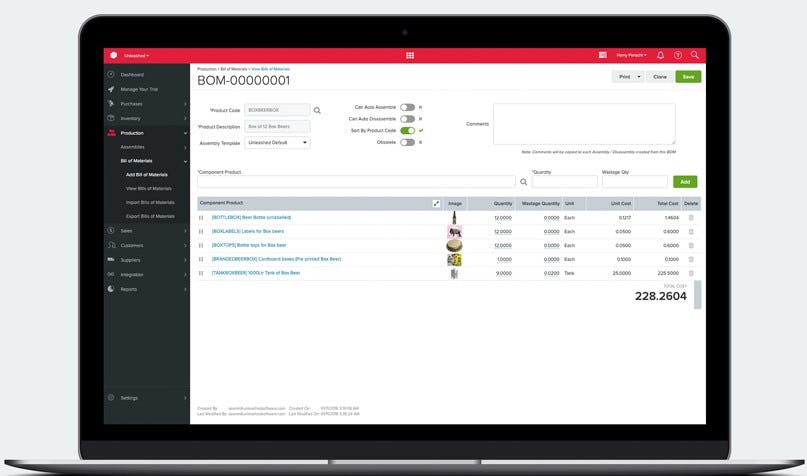Click the drag handle of BOTTLEBOX row
The width and height of the screenshot is (807, 476).
(201, 218)
